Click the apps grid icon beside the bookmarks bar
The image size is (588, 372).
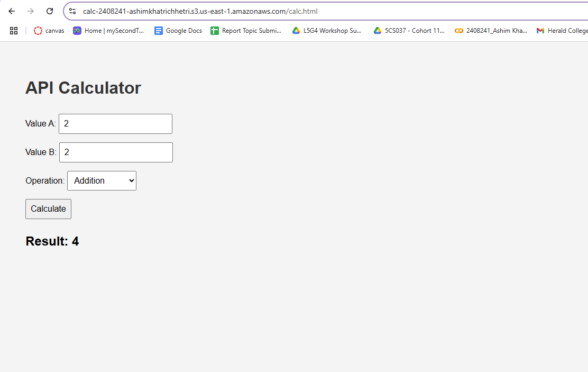point(14,31)
